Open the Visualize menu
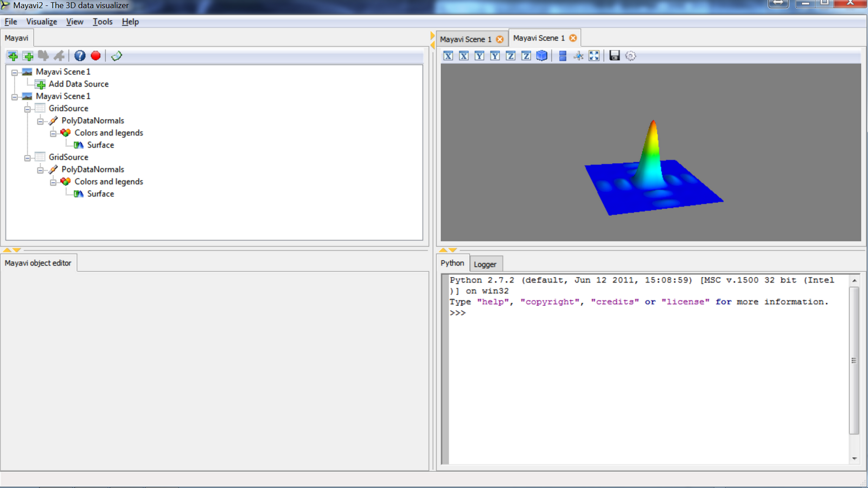This screenshot has height=488, width=868. pos(41,22)
